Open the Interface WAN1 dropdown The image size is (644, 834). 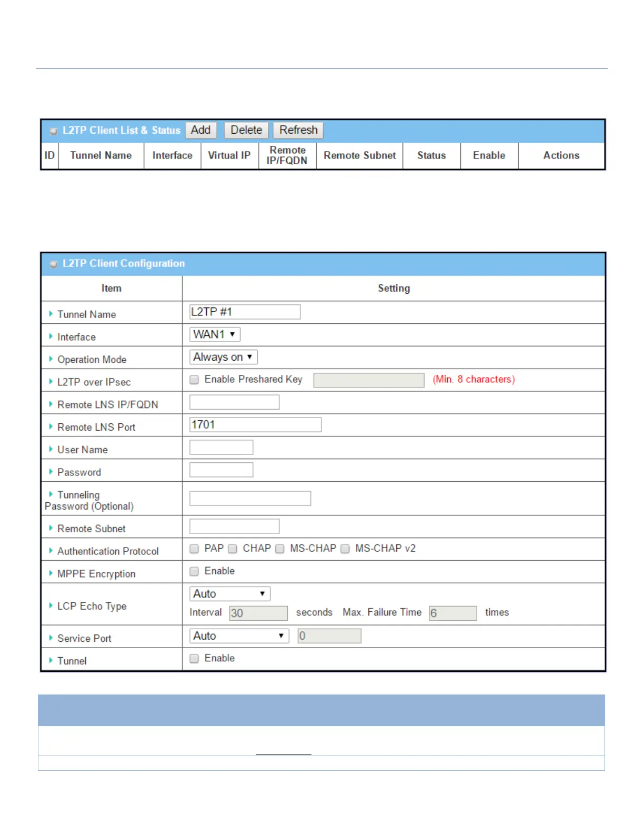(x=215, y=334)
